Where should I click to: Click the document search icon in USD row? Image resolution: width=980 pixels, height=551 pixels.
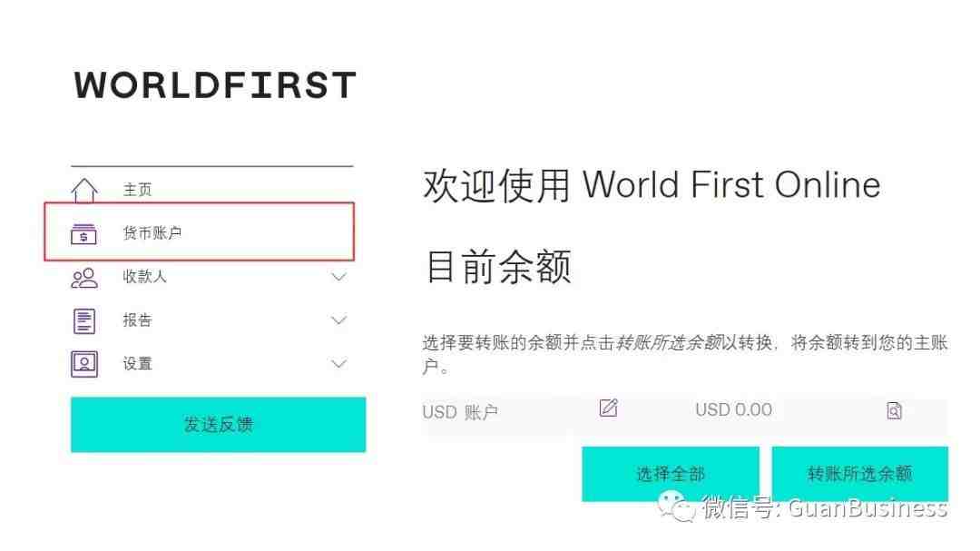895,411
